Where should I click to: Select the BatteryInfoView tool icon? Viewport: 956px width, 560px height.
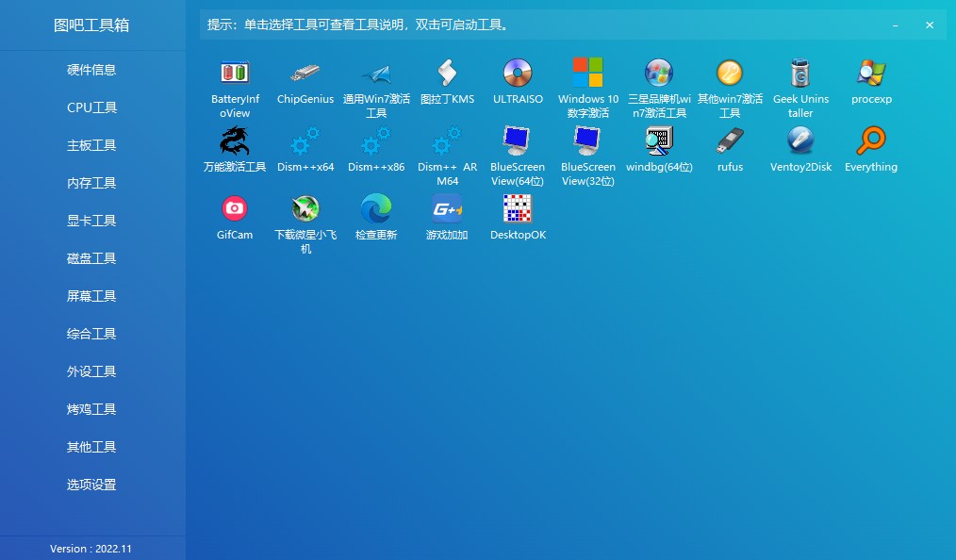235,73
